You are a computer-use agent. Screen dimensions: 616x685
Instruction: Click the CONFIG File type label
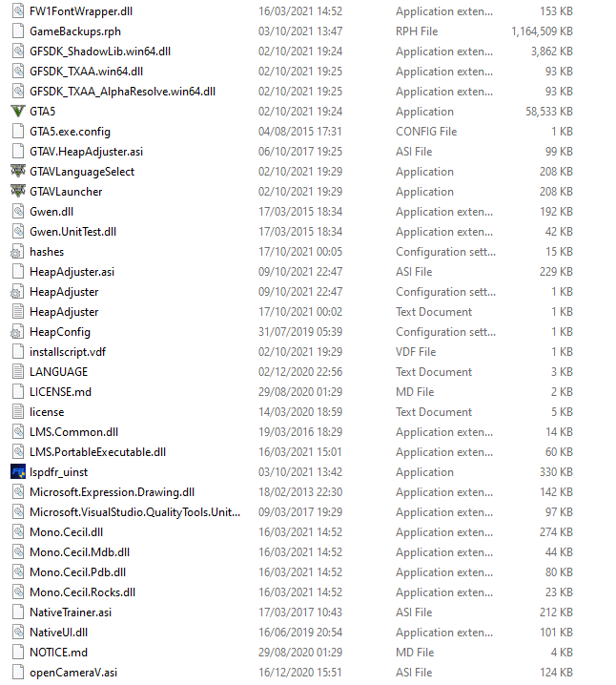pos(426,132)
